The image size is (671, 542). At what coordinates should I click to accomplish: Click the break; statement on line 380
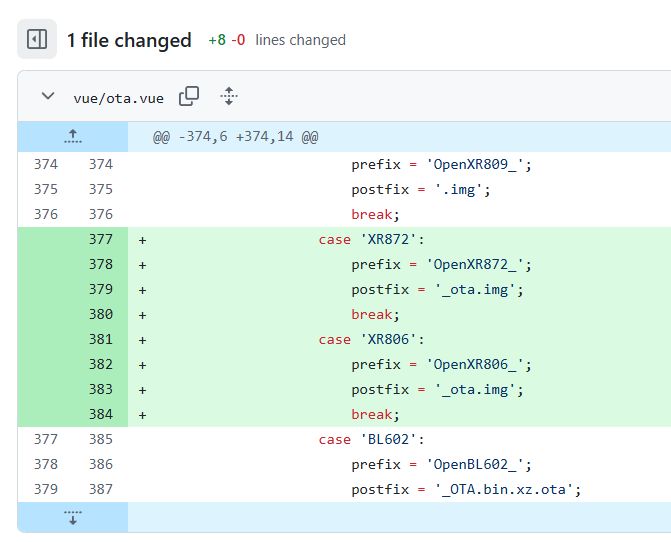coord(375,314)
